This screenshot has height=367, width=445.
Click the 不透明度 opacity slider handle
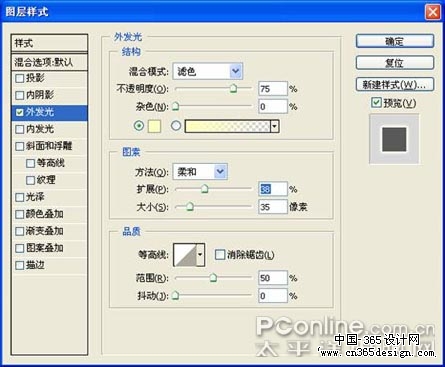pos(234,88)
